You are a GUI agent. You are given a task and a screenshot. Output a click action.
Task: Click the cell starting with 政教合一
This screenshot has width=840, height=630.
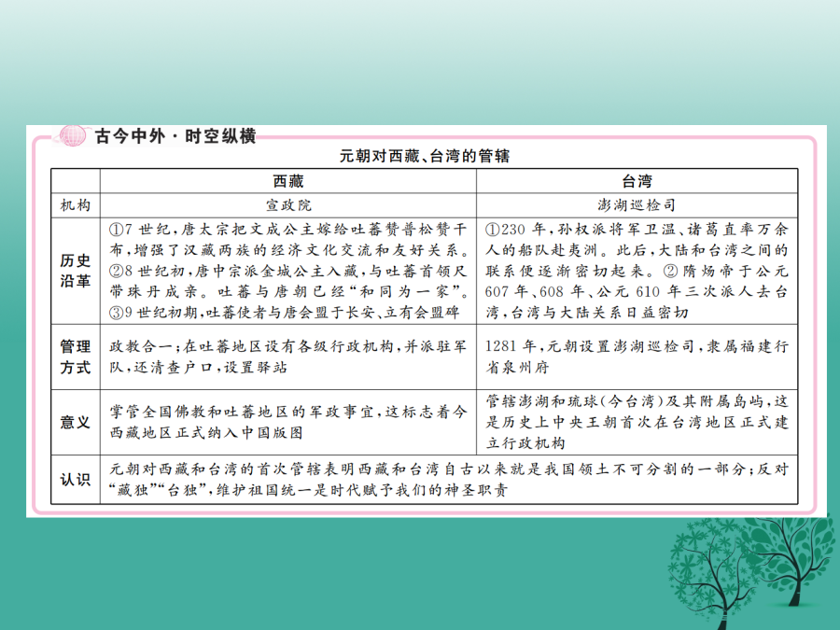(x=287, y=357)
